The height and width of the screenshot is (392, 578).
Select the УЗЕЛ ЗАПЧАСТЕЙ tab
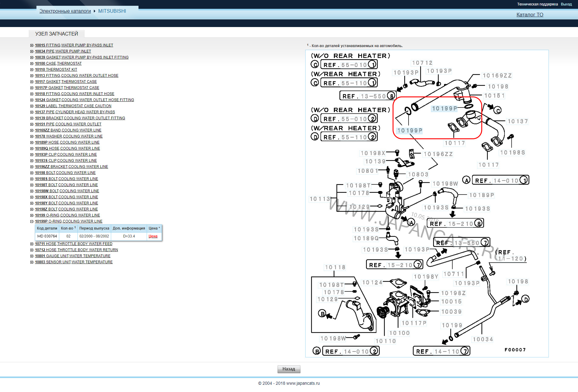(56, 34)
